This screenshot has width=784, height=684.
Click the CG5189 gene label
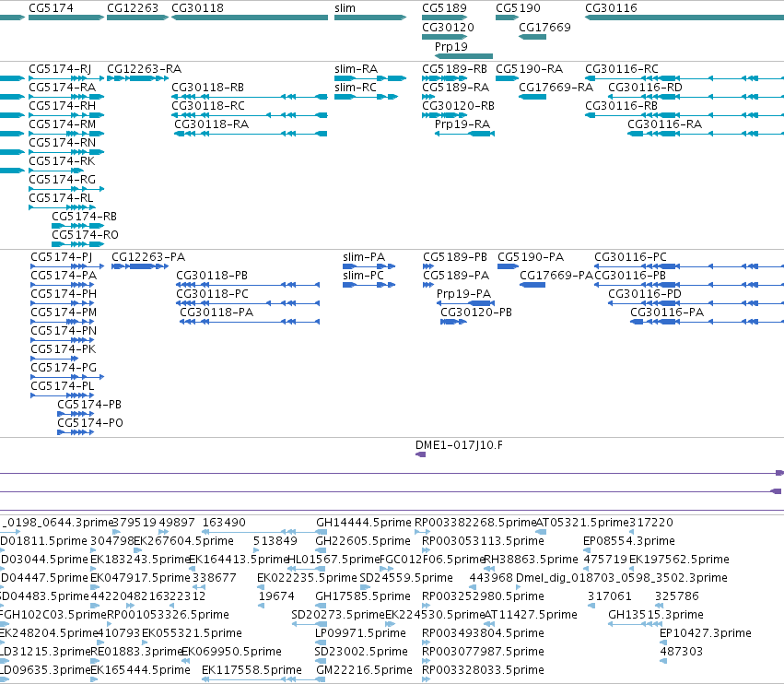coord(444,8)
